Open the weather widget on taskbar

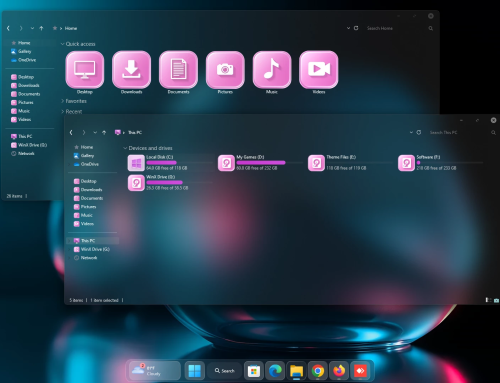coord(155,371)
